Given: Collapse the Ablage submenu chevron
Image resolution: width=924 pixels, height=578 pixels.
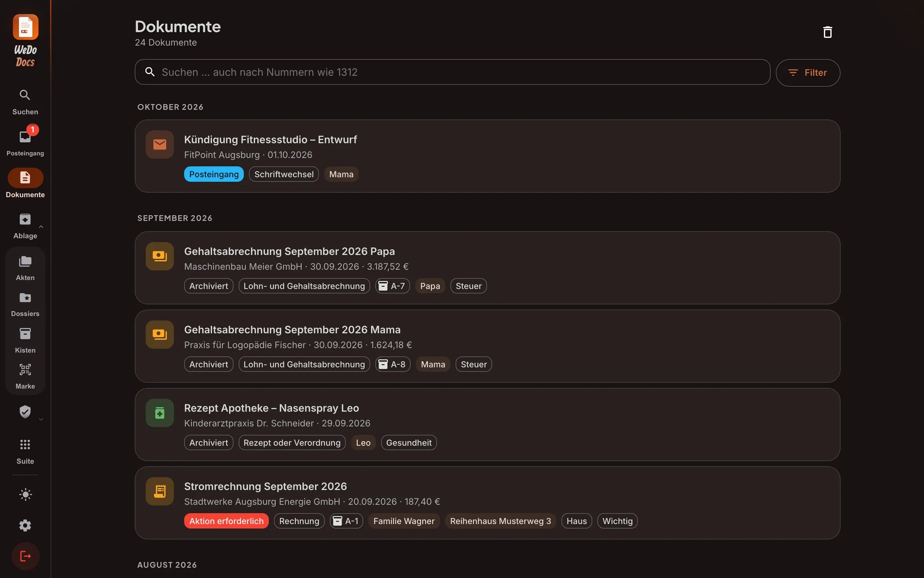Looking at the screenshot, I should 41,227.
